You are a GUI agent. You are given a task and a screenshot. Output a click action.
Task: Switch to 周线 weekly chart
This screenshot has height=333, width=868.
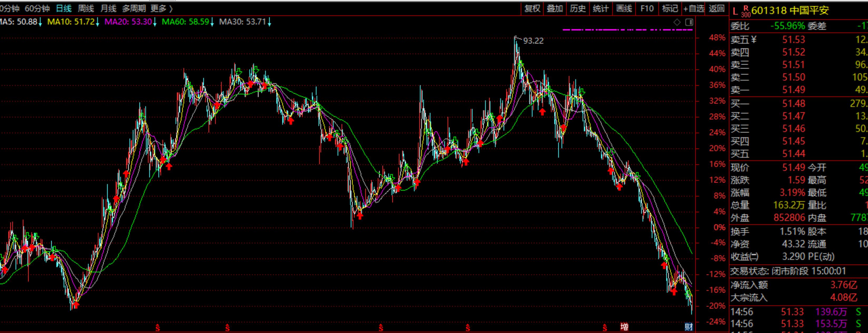click(x=86, y=8)
